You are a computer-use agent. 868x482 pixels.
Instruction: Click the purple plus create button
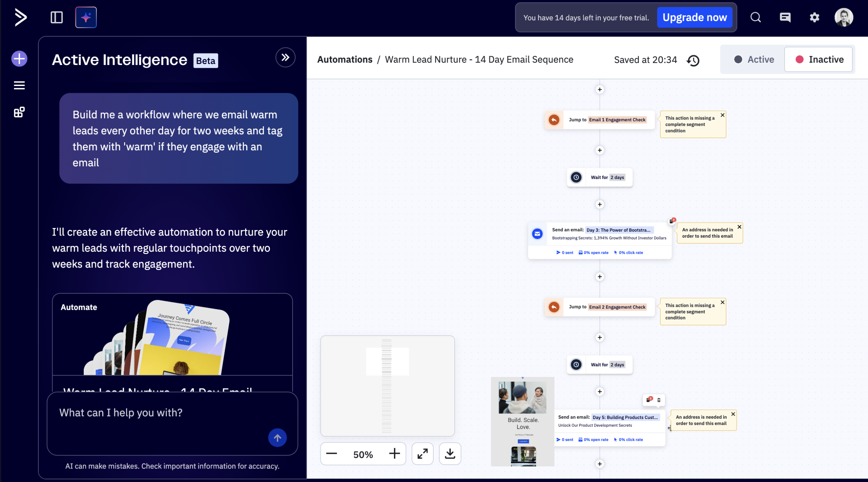pos(19,59)
